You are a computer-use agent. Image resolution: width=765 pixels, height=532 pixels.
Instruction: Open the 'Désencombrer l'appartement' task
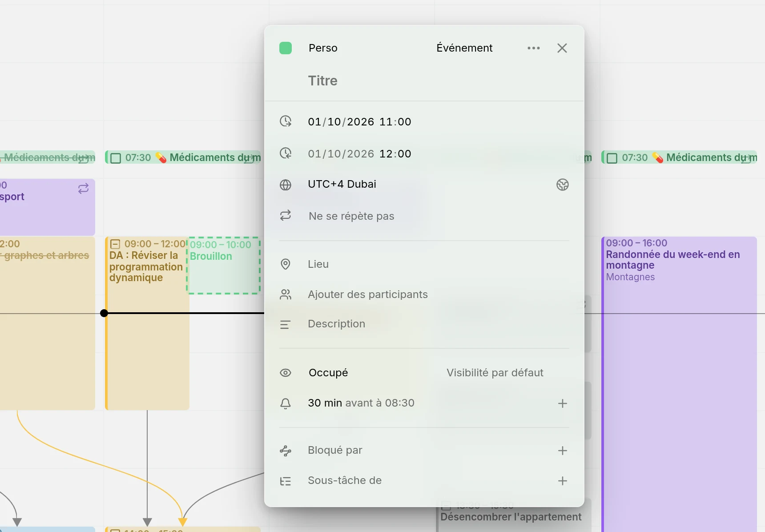[x=511, y=517]
